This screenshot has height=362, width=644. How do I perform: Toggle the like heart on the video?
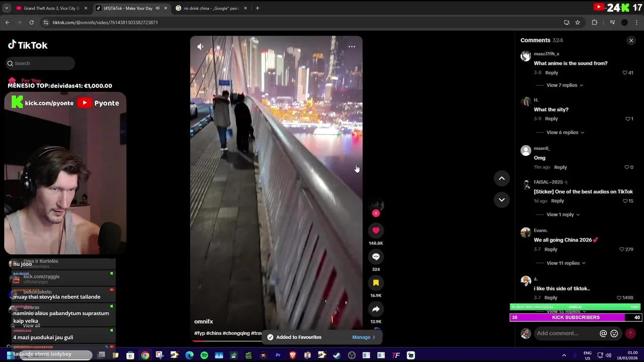(376, 230)
